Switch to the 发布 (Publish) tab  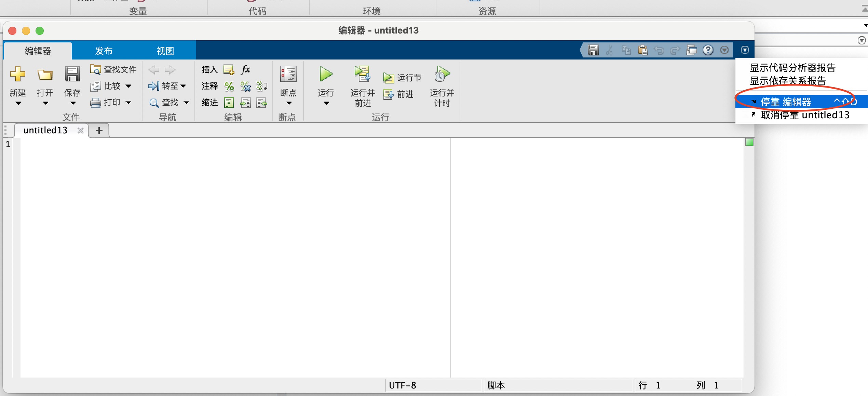(104, 51)
